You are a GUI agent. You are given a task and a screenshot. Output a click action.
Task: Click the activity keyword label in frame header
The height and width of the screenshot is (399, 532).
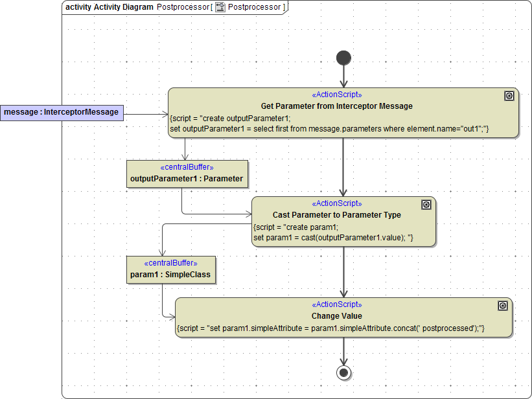click(76, 7)
